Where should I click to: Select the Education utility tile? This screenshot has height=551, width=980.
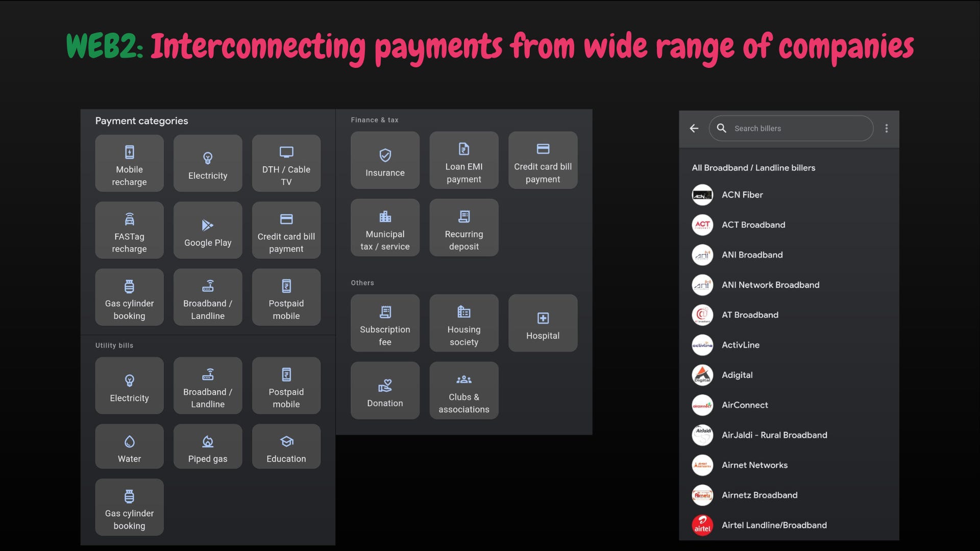click(x=286, y=446)
